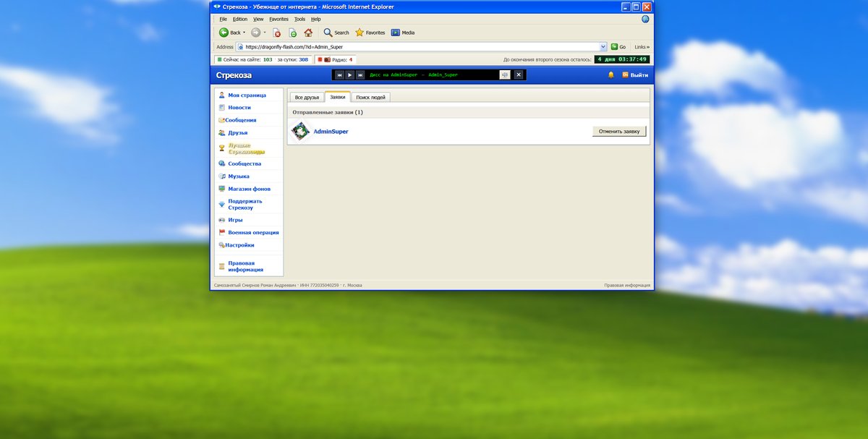
Task: Expand the Back button history arrow
Action: pyautogui.click(x=244, y=33)
